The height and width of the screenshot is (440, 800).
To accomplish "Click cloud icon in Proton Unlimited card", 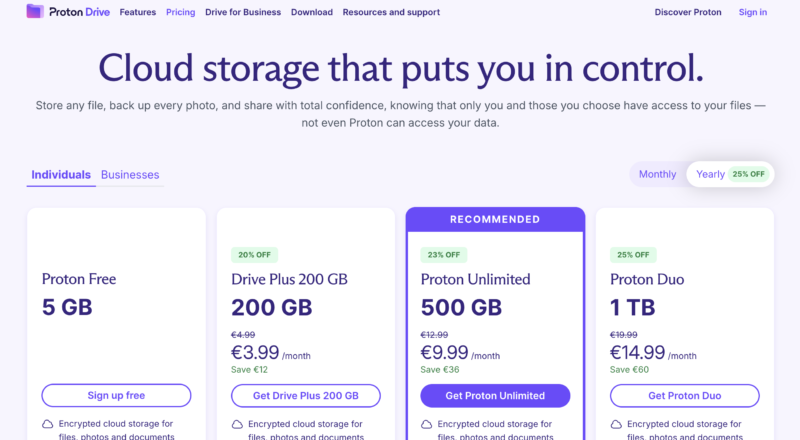I will pos(427,424).
